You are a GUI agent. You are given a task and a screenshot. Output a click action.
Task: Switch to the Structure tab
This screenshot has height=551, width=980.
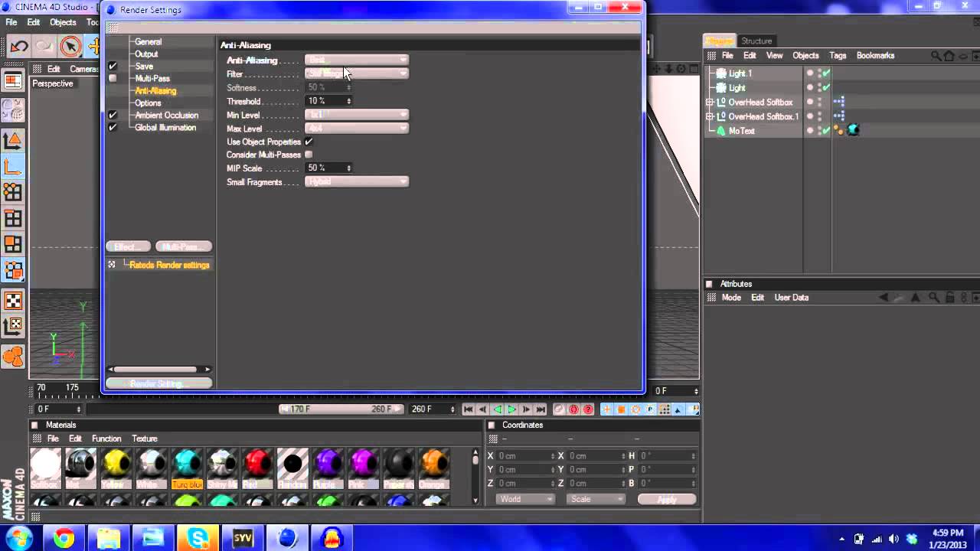click(756, 41)
